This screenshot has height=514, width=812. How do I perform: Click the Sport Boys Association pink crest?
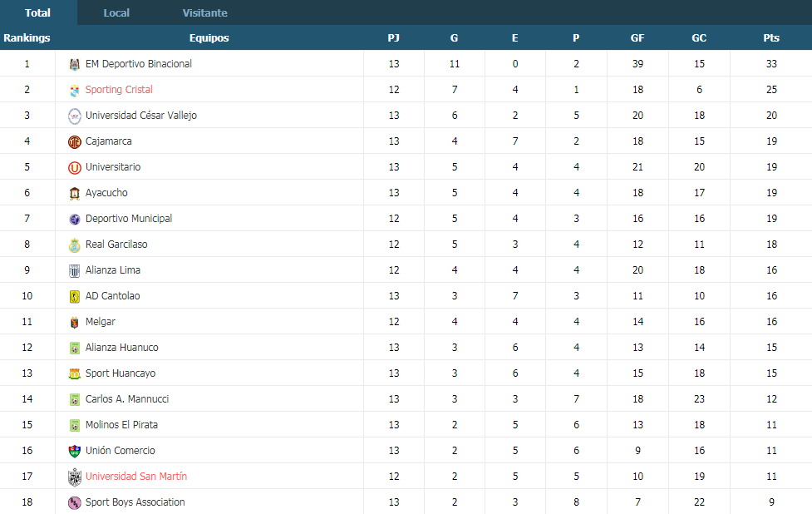point(75,502)
